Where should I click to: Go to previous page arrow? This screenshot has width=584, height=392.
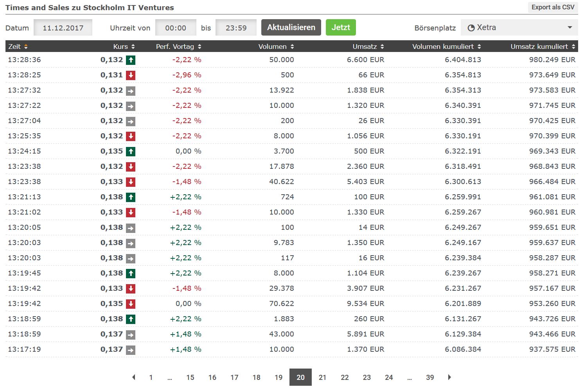[134, 377]
